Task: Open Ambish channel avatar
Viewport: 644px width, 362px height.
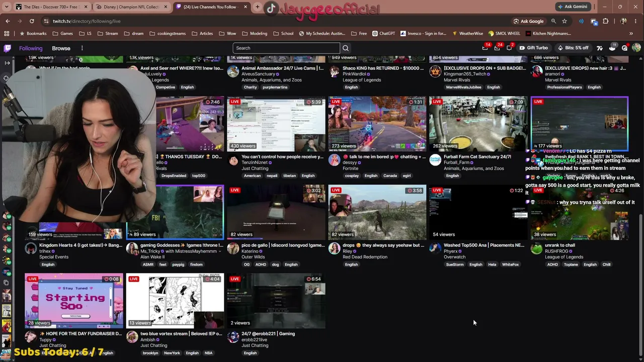Action: (x=132, y=337)
